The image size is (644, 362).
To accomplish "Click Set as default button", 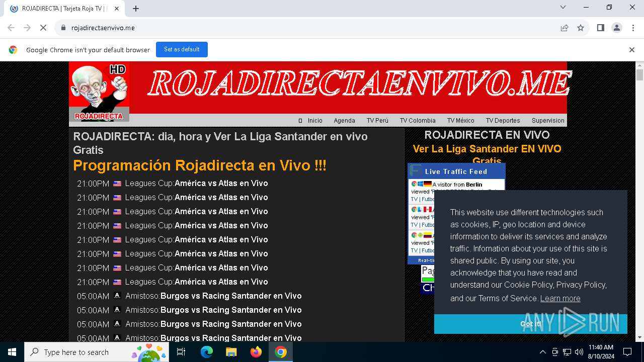I will (182, 49).
